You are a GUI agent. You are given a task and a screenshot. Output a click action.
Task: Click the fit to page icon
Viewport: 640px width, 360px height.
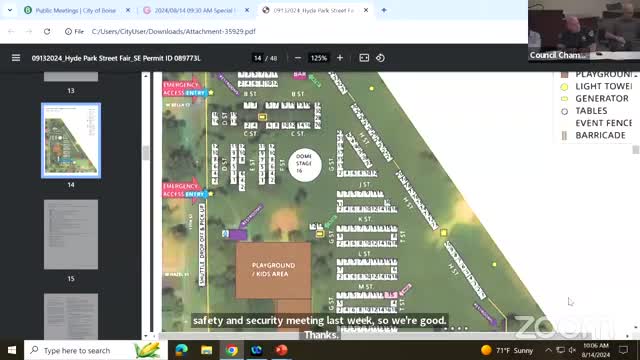[x=364, y=58]
